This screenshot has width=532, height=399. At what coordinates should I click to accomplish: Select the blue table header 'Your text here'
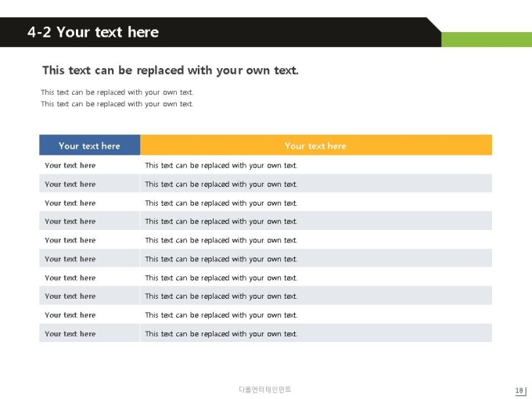point(89,146)
